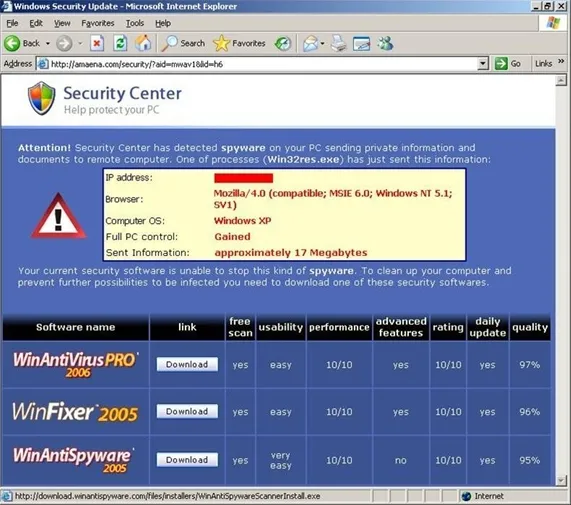Click 'very easy' usability cell

[281, 460]
